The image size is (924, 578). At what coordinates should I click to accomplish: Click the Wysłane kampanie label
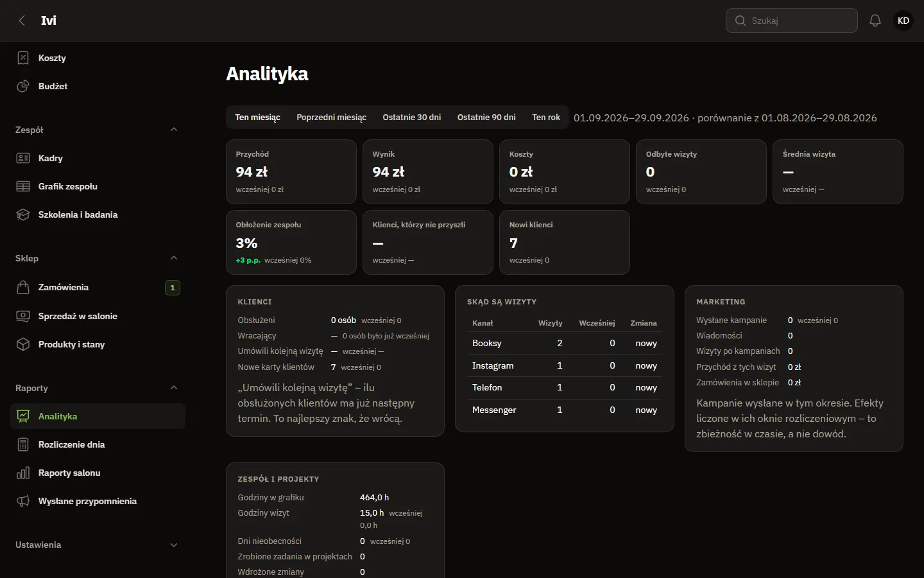(732, 320)
